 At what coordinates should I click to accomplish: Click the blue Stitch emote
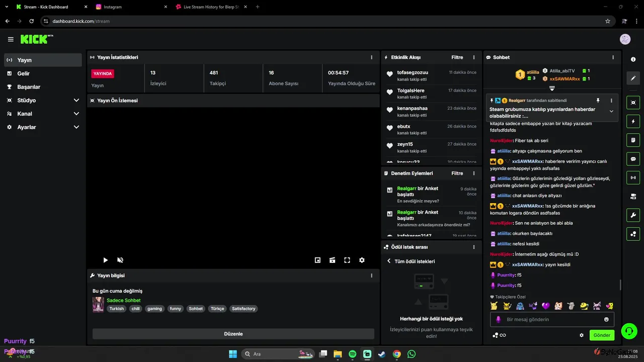[x=520, y=306]
